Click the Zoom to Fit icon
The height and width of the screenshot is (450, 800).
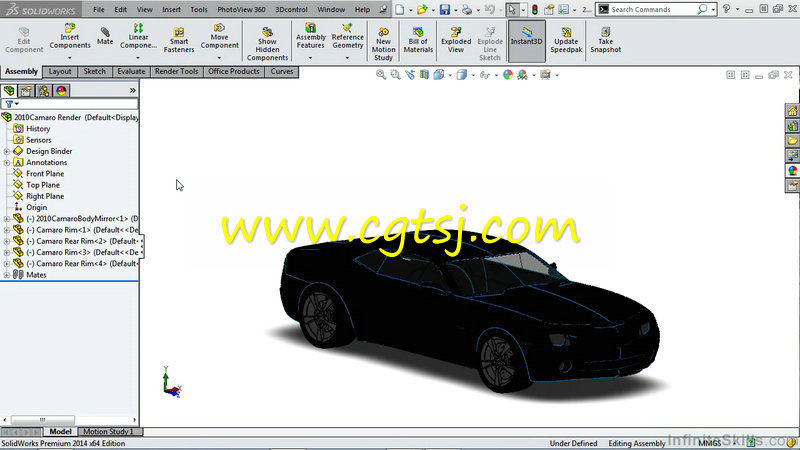click(x=381, y=75)
